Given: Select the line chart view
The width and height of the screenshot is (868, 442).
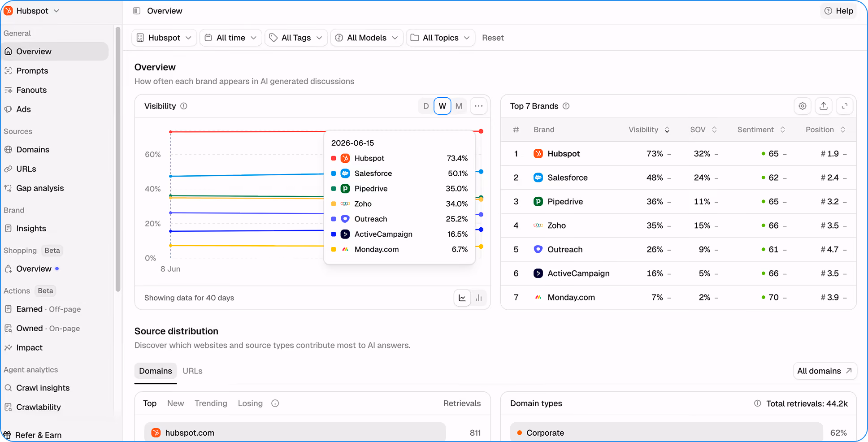Looking at the screenshot, I should tap(462, 298).
